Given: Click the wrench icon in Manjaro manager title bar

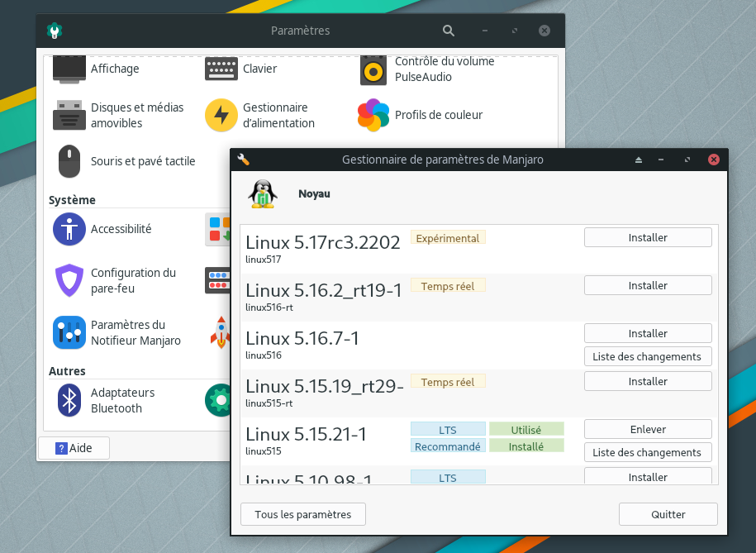Looking at the screenshot, I should (243, 160).
